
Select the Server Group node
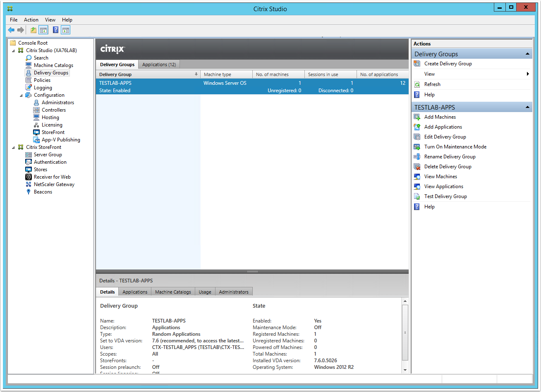point(48,155)
